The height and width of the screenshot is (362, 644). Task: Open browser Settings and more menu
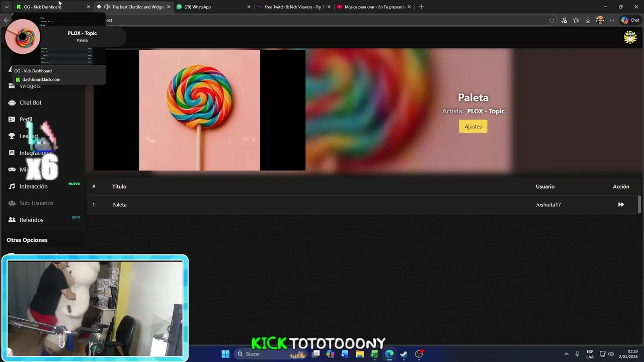click(612, 20)
